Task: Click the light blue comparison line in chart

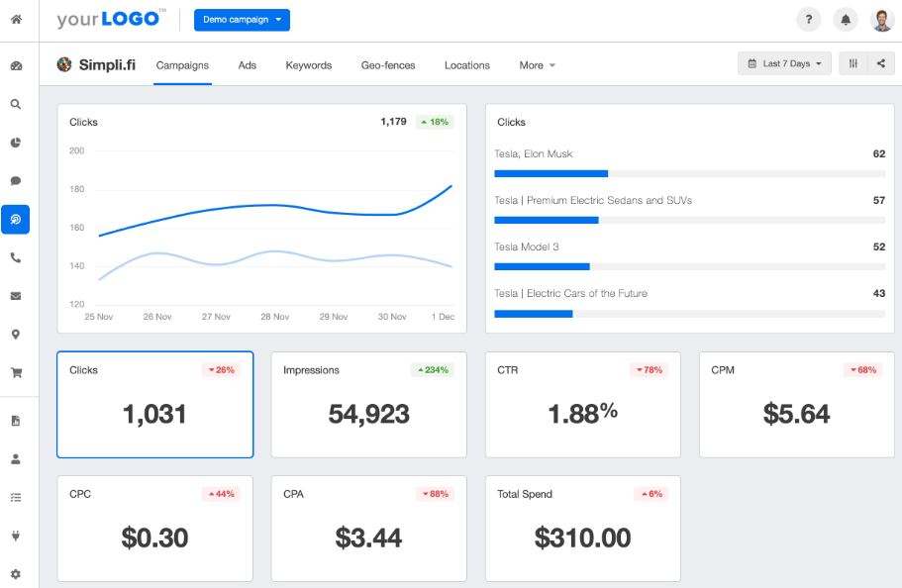Action: click(x=276, y=251)
